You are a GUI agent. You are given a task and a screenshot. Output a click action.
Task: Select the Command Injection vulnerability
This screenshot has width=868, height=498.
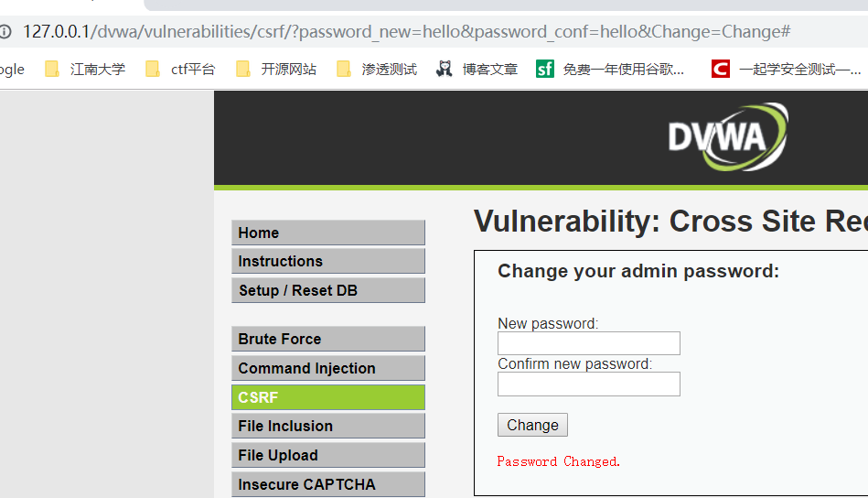pyautogui.click(x=327, y=368)
